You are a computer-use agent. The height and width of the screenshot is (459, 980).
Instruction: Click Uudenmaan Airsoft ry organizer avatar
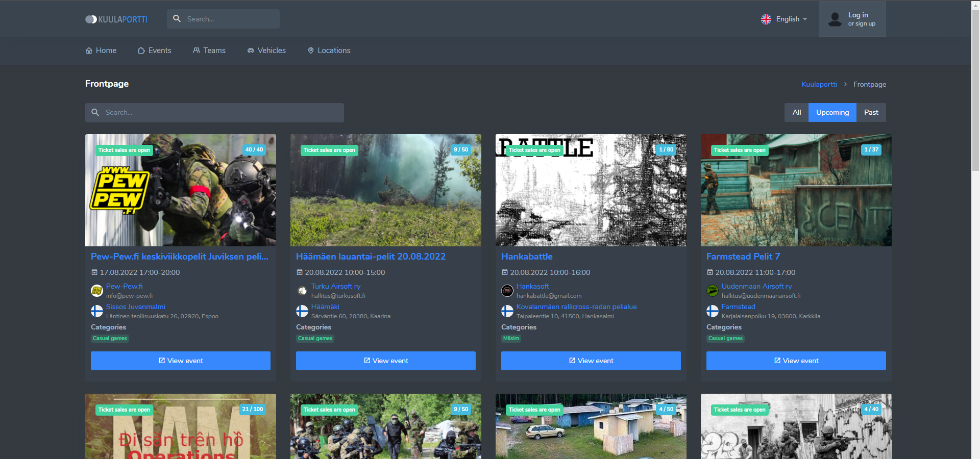[713, 291]
